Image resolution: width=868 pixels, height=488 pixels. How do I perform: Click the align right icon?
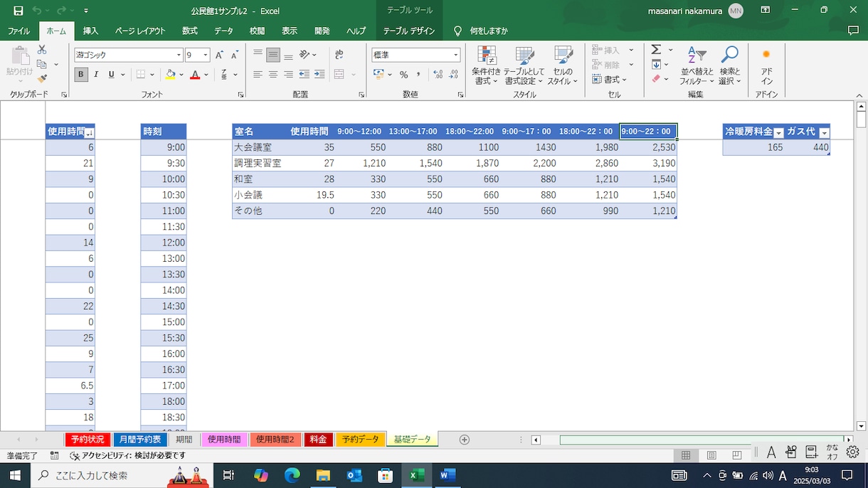click(289, 75)
